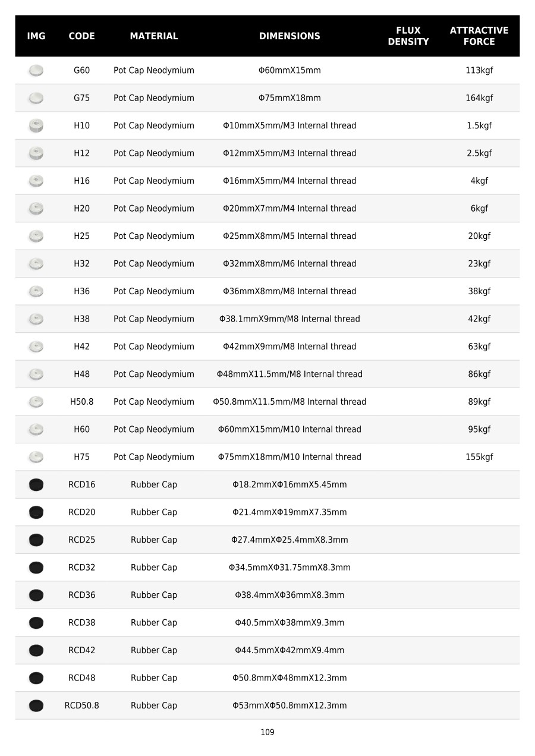Viewport: 535px width, 756px height.
Task: Click the RCD50.8 rubber cap image
Action: click(x=36, y=706)
